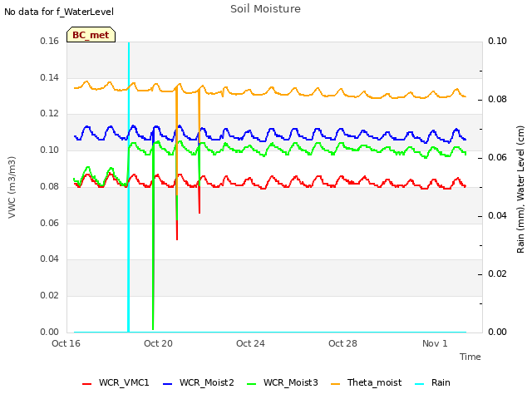Click the Rain (mm), Water Level axis label
The height and width of the screenshot is (399, 532).
click(520, 190)
